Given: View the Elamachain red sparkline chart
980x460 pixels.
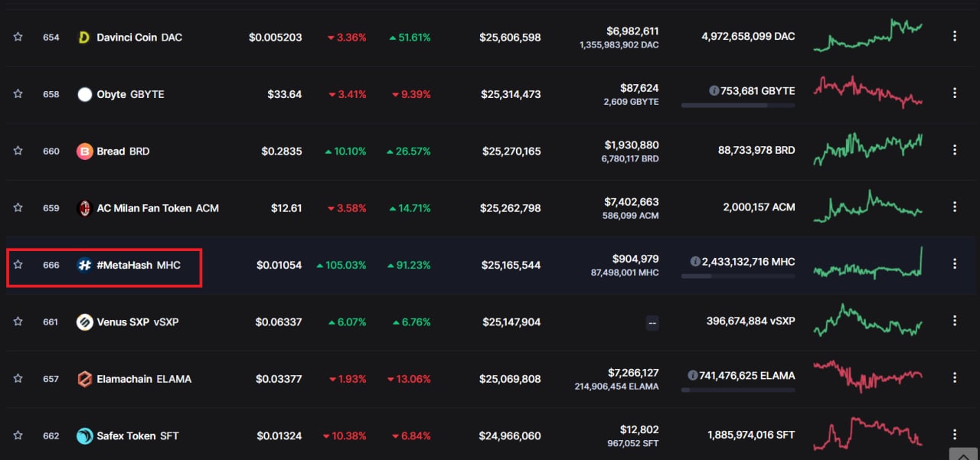Looking at the screenshot, I should pyautogui.click(x=868, y=377).
